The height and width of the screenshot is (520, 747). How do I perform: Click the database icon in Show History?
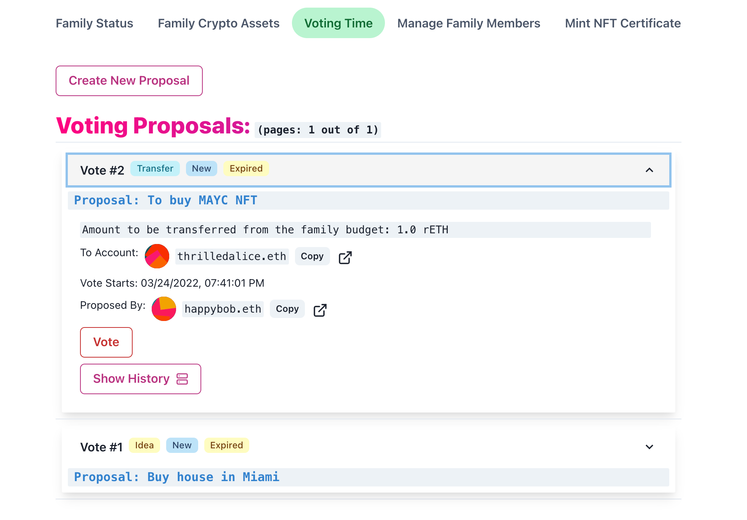(x=182, y=379)
